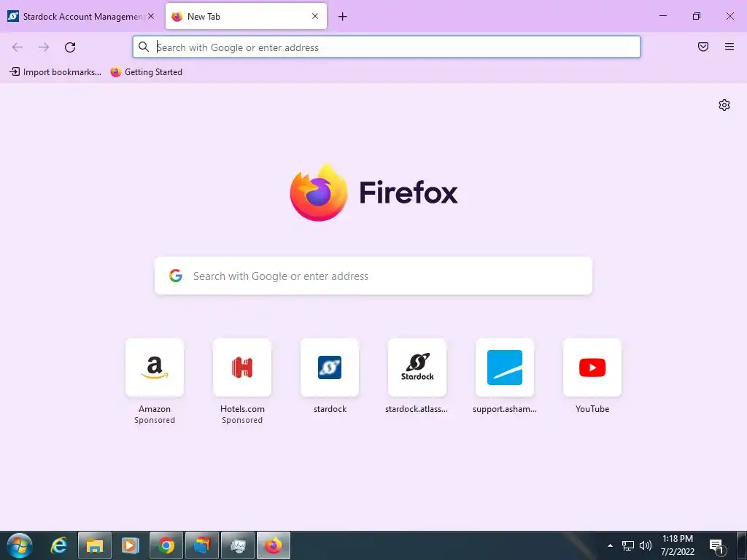Image resolution: width=747 pixels, height=560 pixels.
Task: Open the media player taskbar icon
Action: (x=130, y=545)
